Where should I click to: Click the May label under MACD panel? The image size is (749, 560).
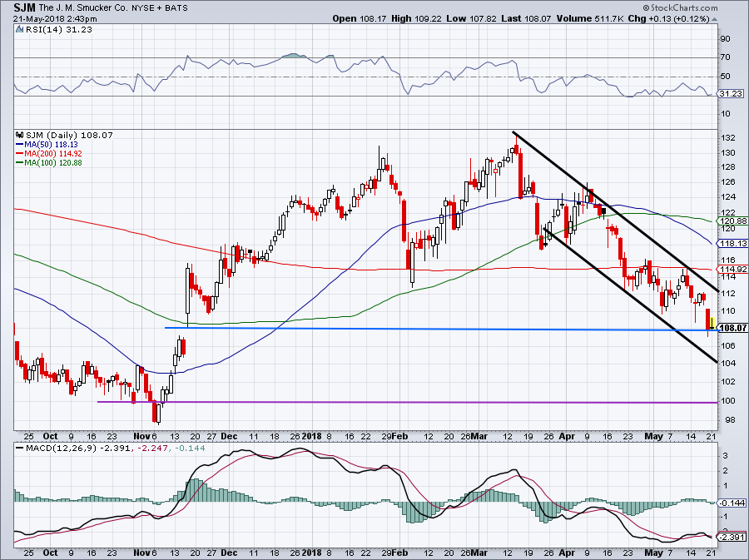(653, 553)
